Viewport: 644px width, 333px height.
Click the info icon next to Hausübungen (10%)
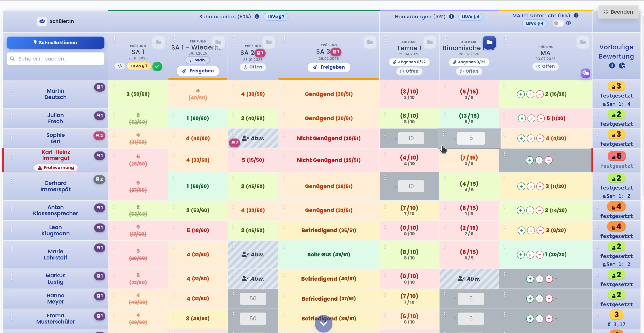pyautogui.click(x=451, y=17)
